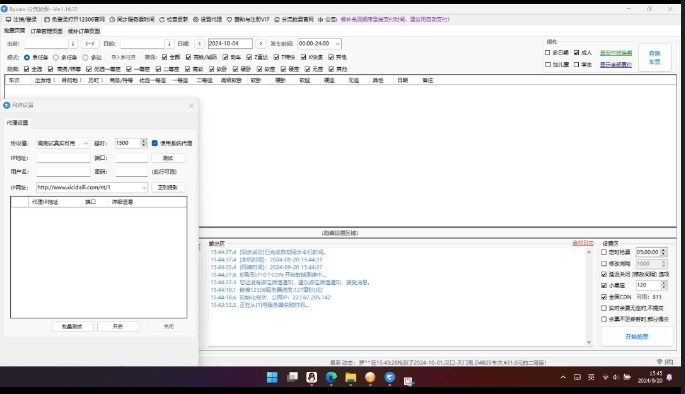Click output log scrollbar up arrow
This screenshot has height=394, width=685.
(x=589, y=252)
